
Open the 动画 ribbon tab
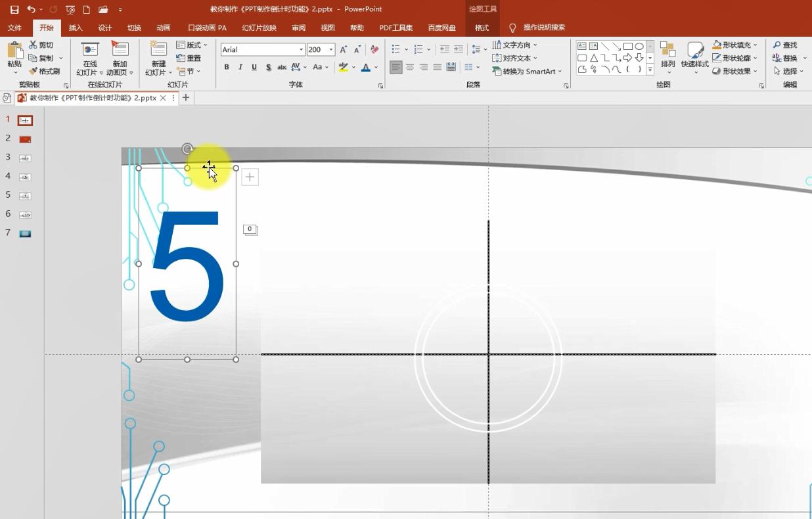(x=164, y=28)
